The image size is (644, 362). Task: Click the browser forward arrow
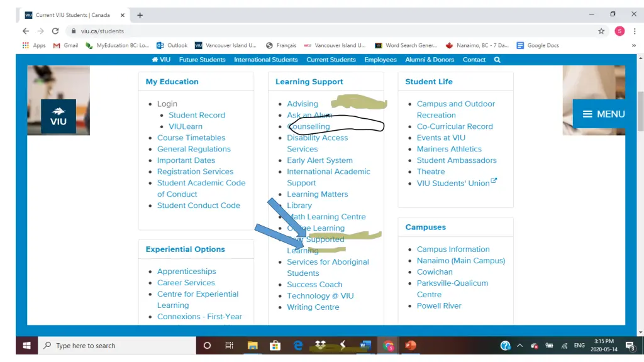(x=40, y=31)
